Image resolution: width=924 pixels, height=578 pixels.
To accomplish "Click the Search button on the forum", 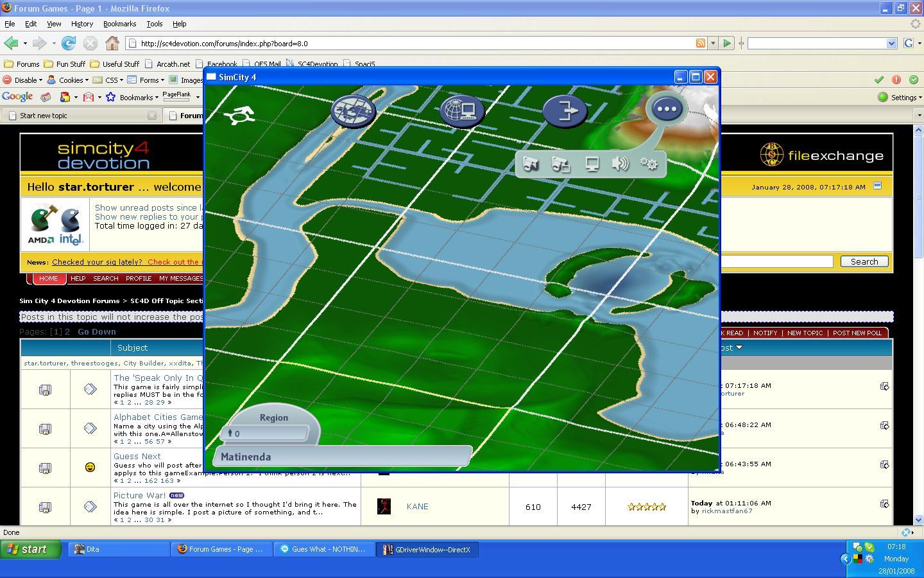I will 864,261.
